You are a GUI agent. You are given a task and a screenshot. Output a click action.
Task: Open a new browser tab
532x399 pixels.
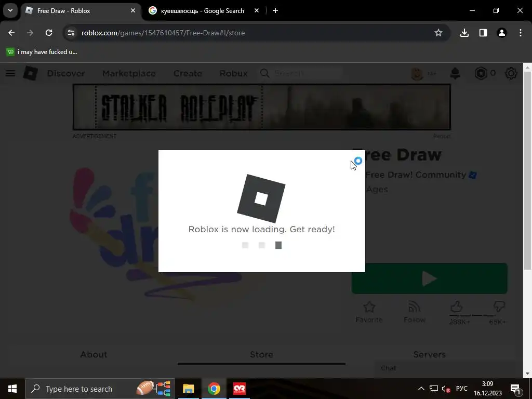(275, 10)
